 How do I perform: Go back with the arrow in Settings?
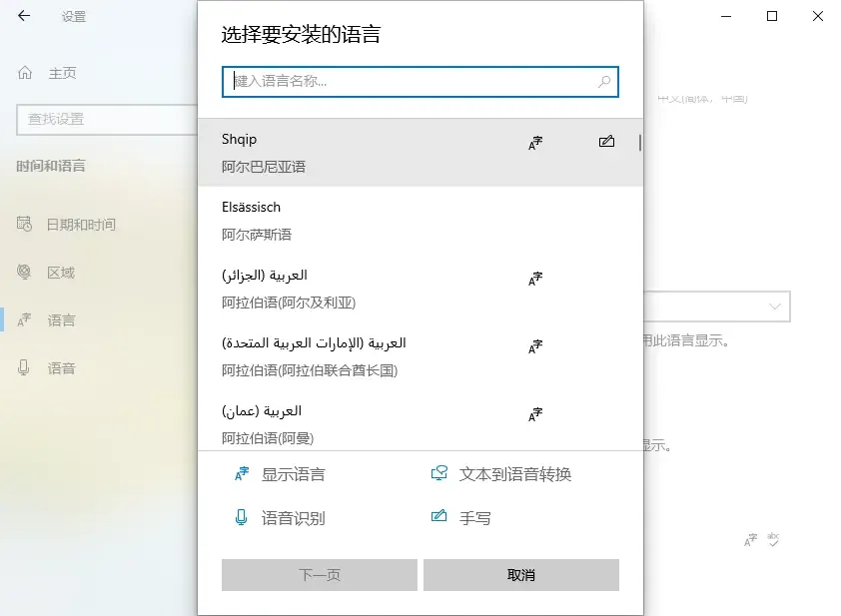24,16
